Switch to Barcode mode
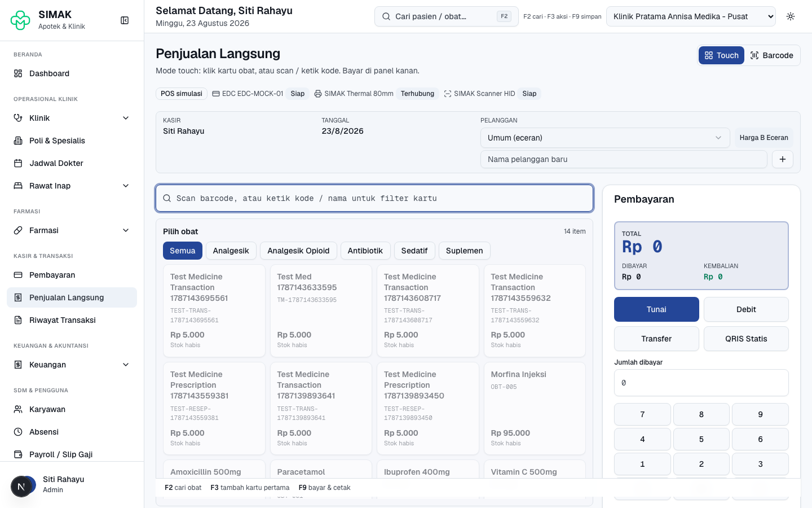 (x=771, y=55)
